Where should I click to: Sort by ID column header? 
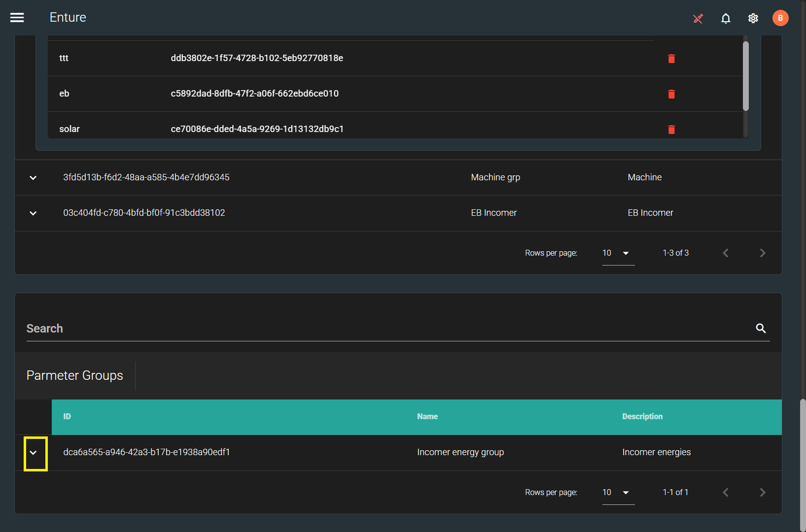tap(67, 417)
